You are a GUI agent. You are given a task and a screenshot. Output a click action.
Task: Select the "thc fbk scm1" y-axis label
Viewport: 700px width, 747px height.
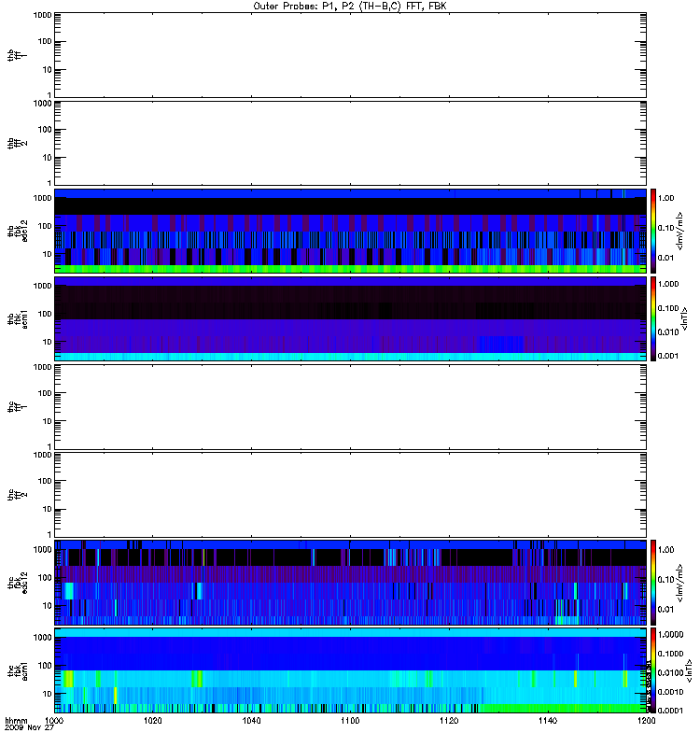point(18,670)
